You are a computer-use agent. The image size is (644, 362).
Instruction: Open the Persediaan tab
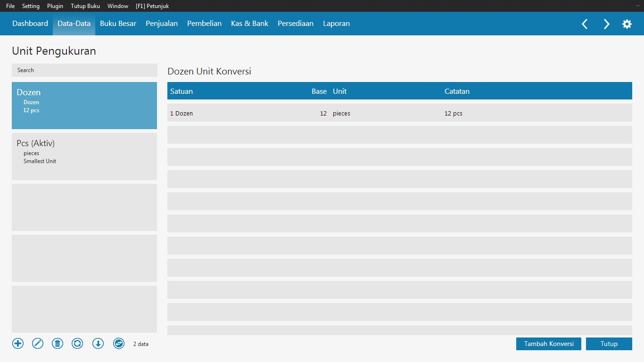296,24
